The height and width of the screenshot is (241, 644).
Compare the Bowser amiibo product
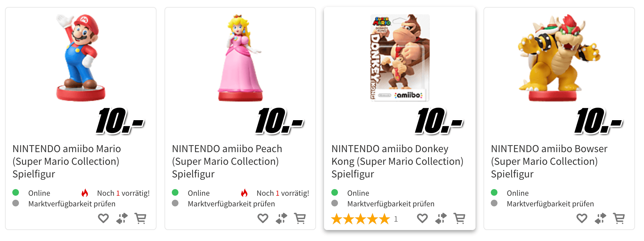(600, 218)
